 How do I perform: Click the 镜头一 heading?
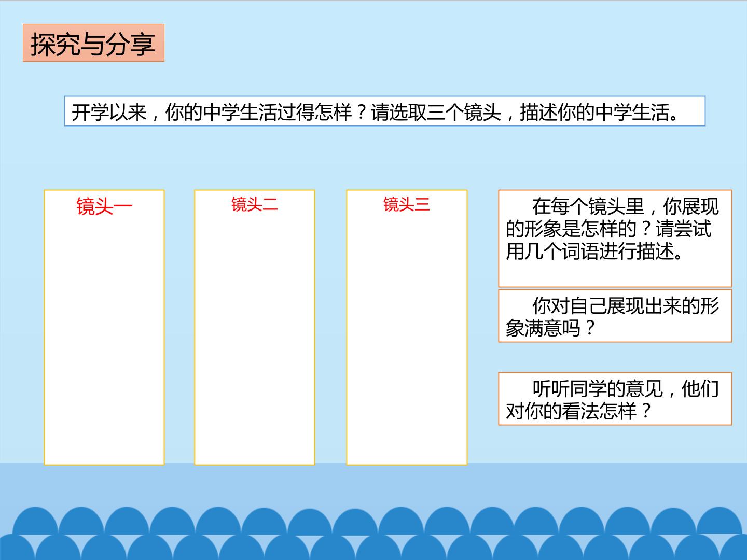[x=104, y=206]
